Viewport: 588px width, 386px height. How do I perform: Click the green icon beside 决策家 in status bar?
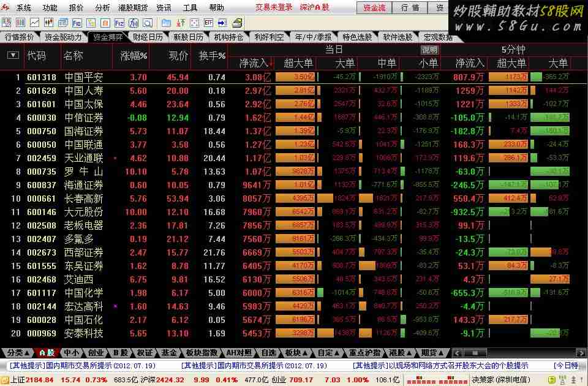click(551, 380)
